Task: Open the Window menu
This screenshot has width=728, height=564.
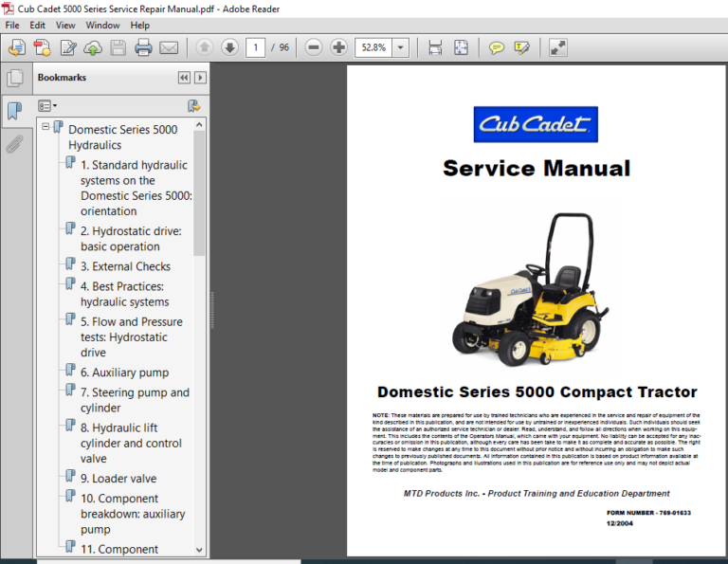Action: click(x=102, y=25)
